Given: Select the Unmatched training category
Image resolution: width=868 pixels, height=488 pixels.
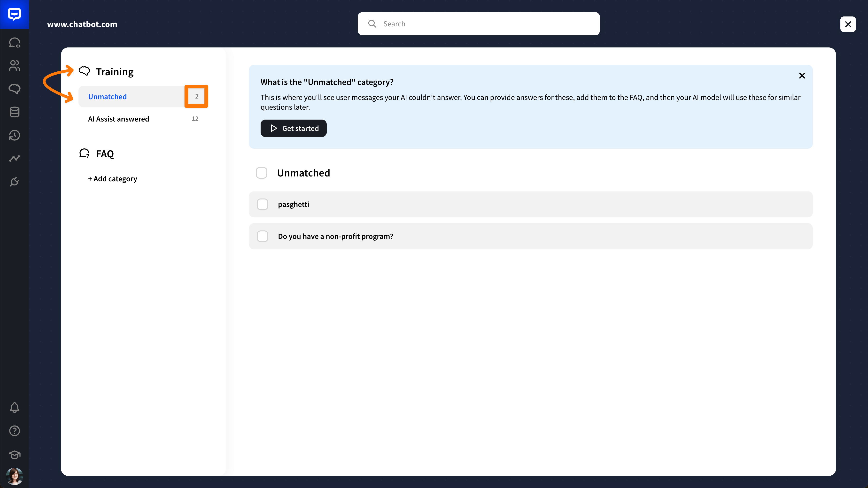Looking at the screenshot, I should [x=143, y=97].
